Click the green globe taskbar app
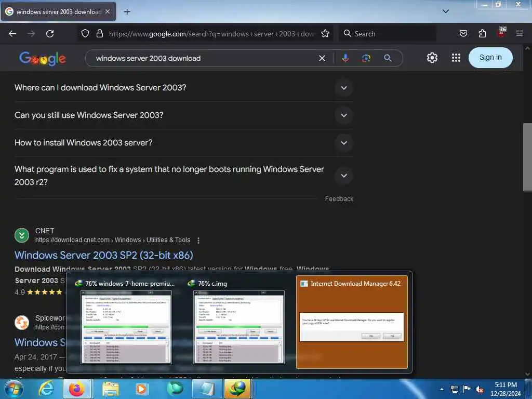This screenshot has height=399, width=532. (x=175, y=389)
